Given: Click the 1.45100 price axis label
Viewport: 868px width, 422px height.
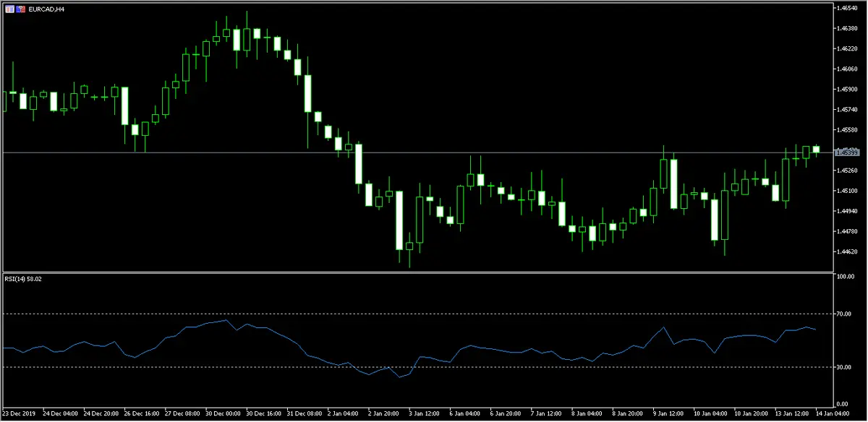Looking at the screenshot, I should point(847,191).
